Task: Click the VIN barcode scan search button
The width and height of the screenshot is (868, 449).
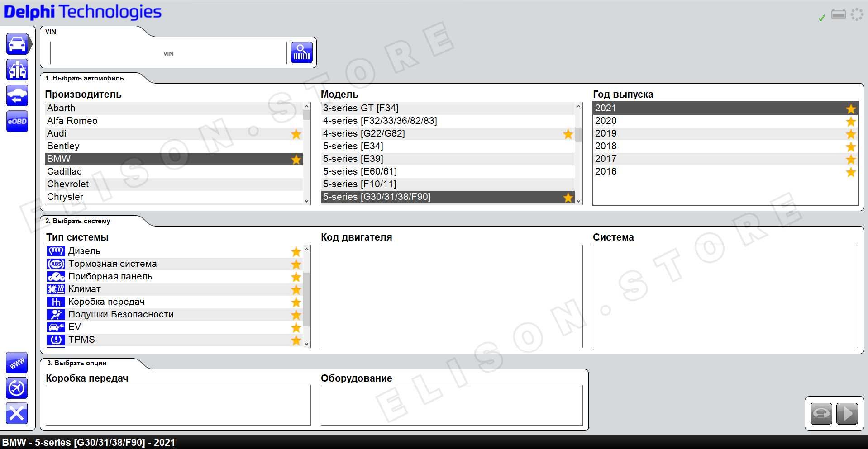Action: point(302,52)
